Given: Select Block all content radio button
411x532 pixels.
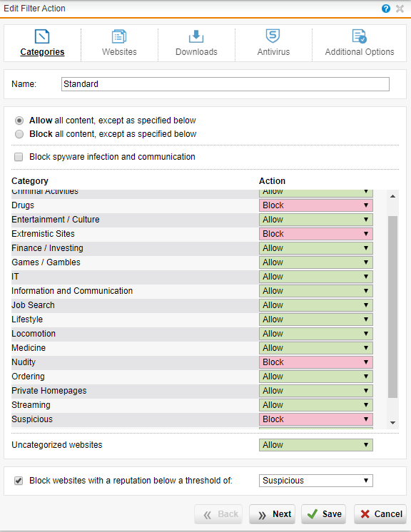Looking at the screenshot, I should [19, 134].
